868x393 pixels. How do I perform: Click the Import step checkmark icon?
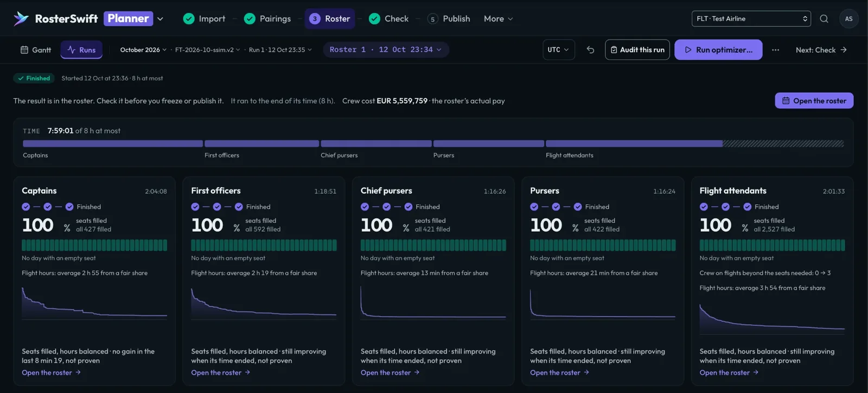189,18
